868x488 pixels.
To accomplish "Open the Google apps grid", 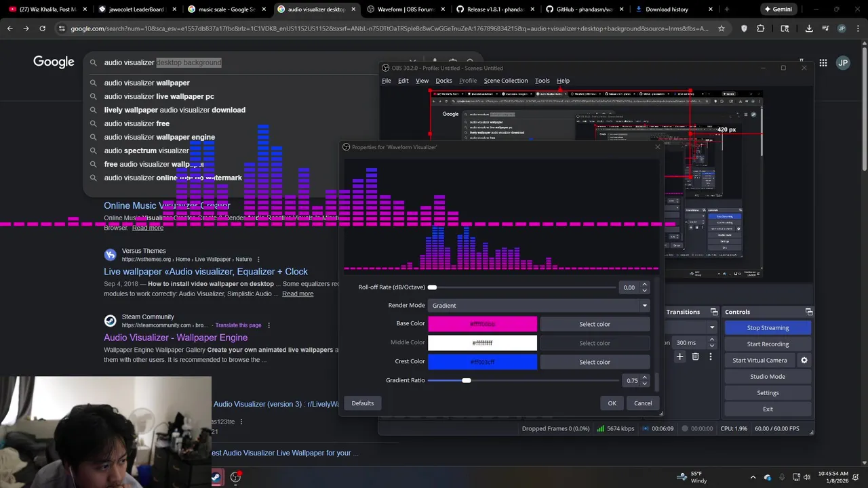I will [823, 62].
